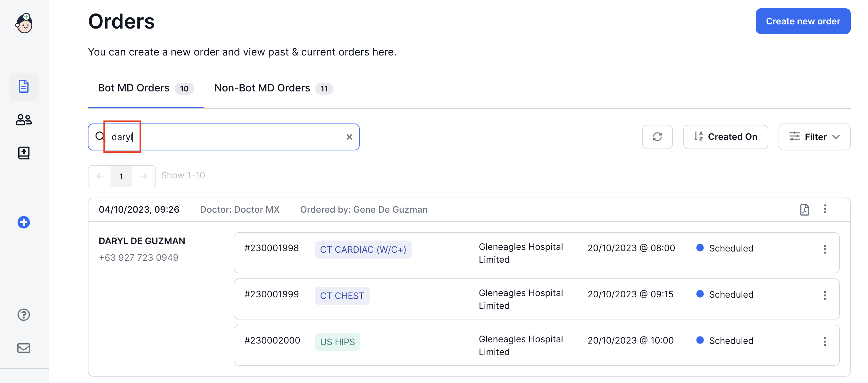
Task: Clear the search field with X
Action: point(349,137)
